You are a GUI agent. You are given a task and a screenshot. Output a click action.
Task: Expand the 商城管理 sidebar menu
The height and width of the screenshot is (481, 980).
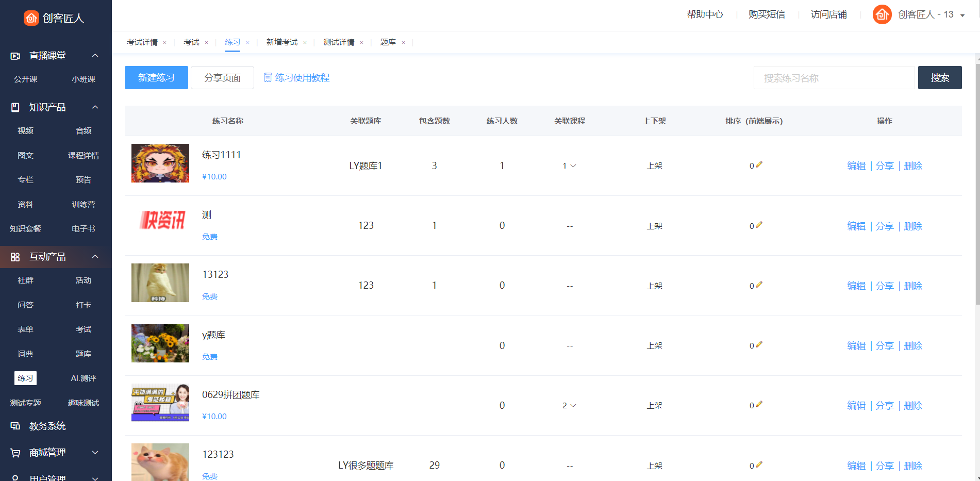point(95,453)
